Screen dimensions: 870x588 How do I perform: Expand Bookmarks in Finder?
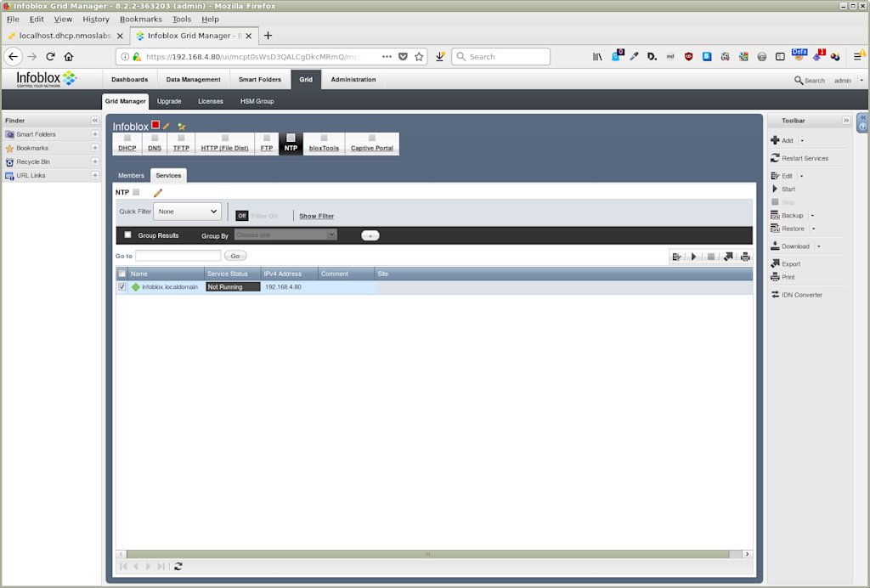click(95, 148)
